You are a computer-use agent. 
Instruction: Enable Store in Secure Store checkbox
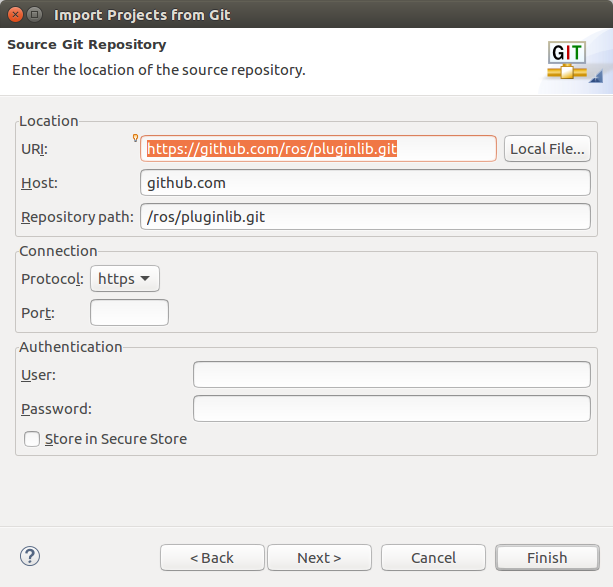33,439
